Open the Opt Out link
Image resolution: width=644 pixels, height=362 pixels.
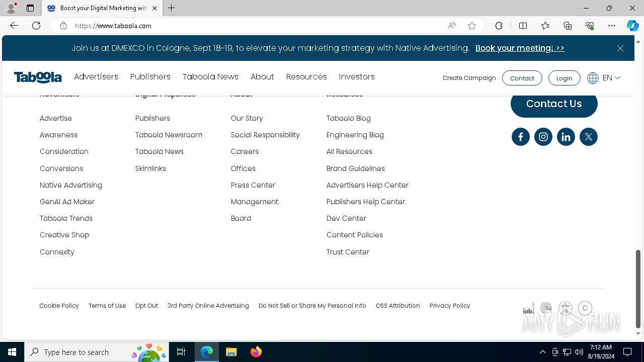click(146, 306)
